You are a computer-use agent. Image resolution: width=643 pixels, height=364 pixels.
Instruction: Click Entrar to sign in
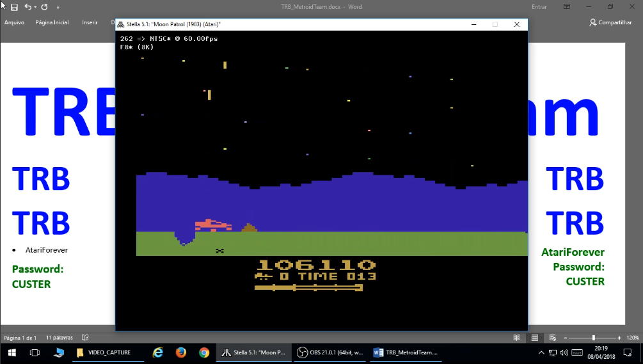pos(539,7)
